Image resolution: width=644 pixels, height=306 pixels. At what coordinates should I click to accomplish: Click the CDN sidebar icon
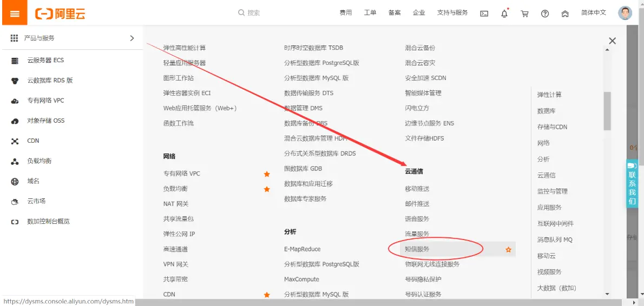15,141
